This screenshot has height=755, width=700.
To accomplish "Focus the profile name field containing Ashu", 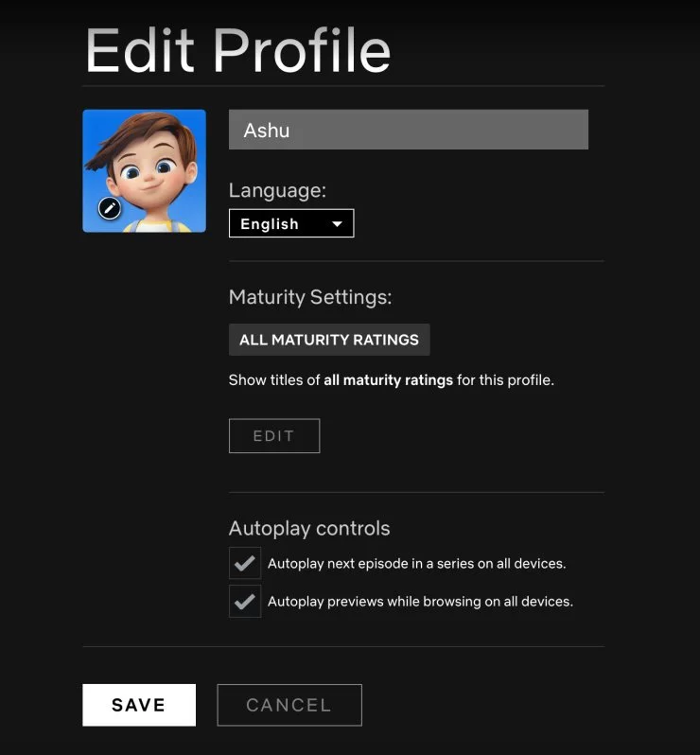I will tap(409, 130).
